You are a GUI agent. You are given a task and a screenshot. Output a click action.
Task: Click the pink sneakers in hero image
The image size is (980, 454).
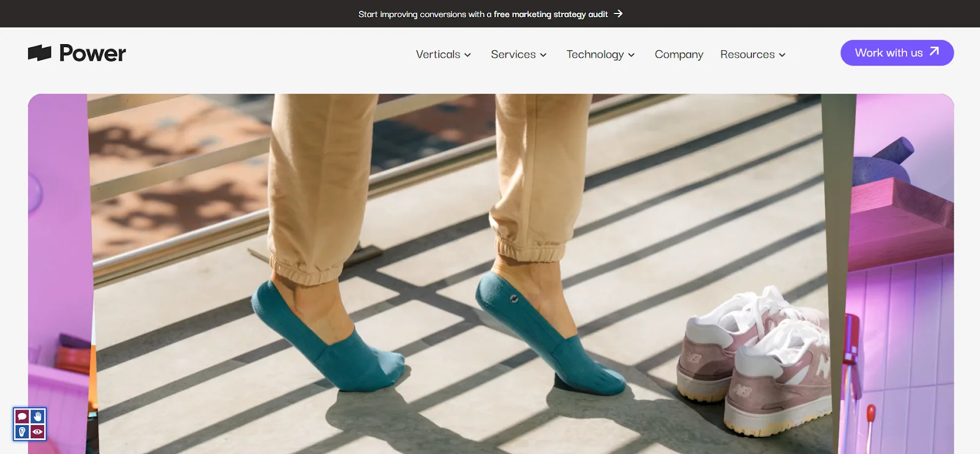(756, 361)
